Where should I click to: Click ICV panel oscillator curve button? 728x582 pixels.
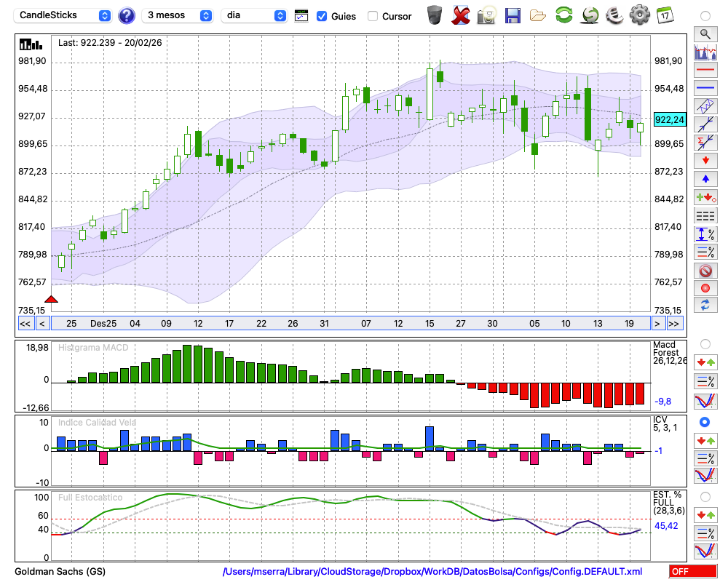[705, 476]
